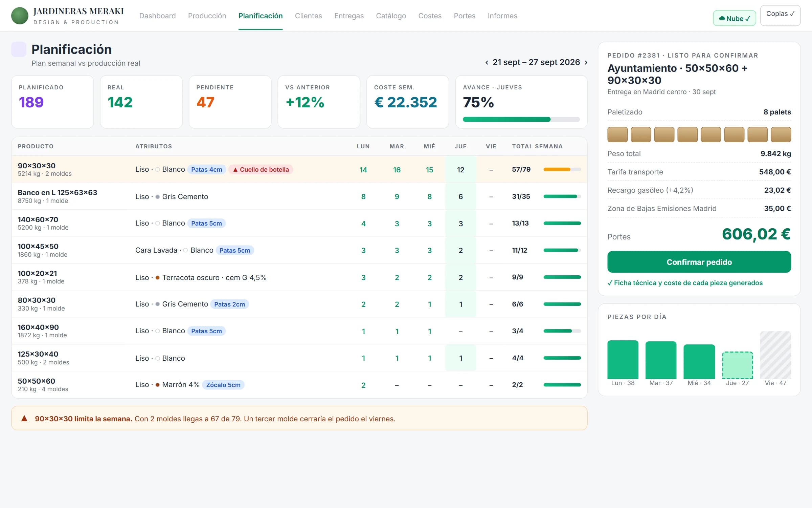Screen dimensions: 812x508
Task: Click the Cuello de botella warning tag
Action: coord(261,169)
